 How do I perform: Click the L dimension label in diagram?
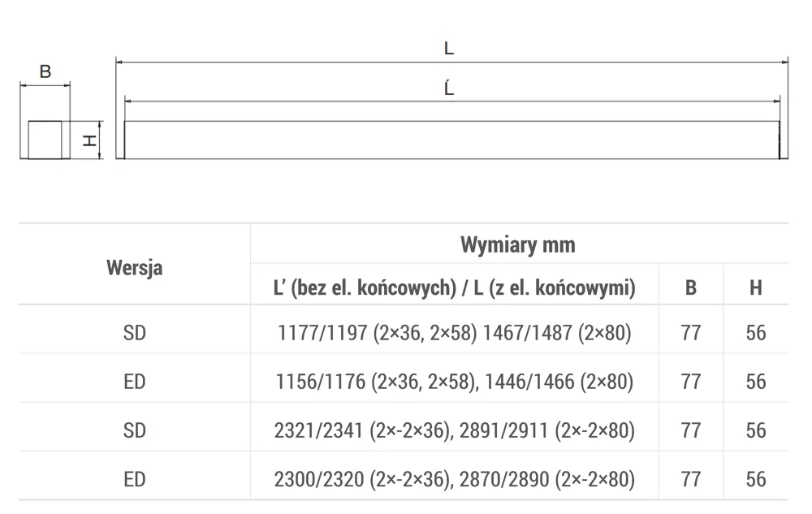click(449, 48)
